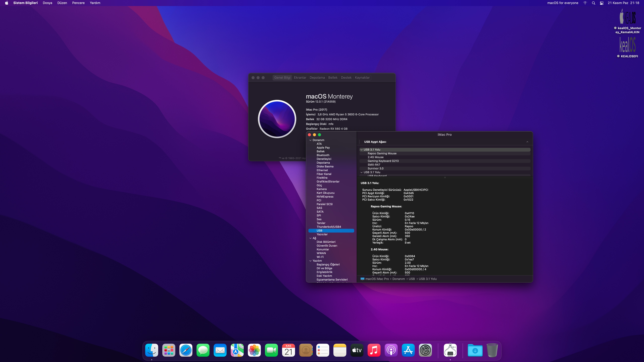The width and height of the screenshot is (644, 362).
Task: Open System Preferences gear icon
Action: pos(425,350)
